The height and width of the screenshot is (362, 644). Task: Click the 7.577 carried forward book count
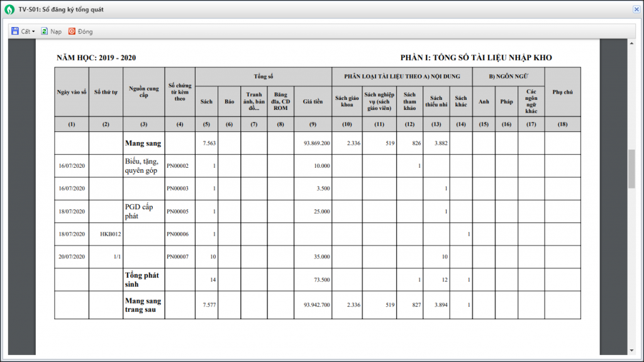[x=209, y=305]
